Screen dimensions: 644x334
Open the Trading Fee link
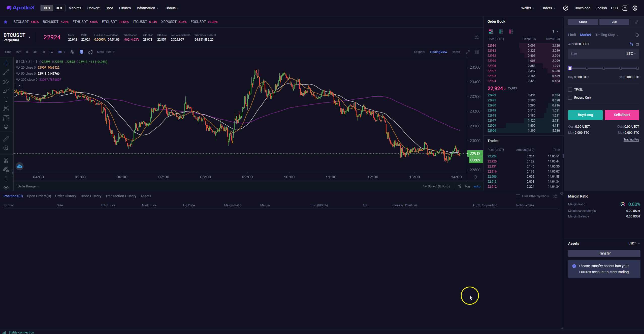pyautogui.click(x=631, y=140)
